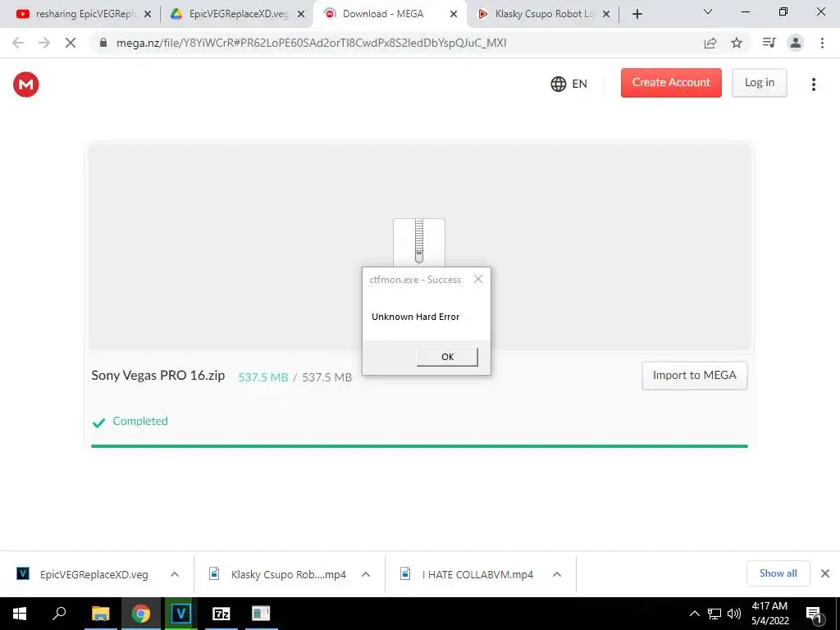Expand options for I HATE COLLABVM.mp4 download
The height and width of the screenshot is (630, 840).
point(557,574)
